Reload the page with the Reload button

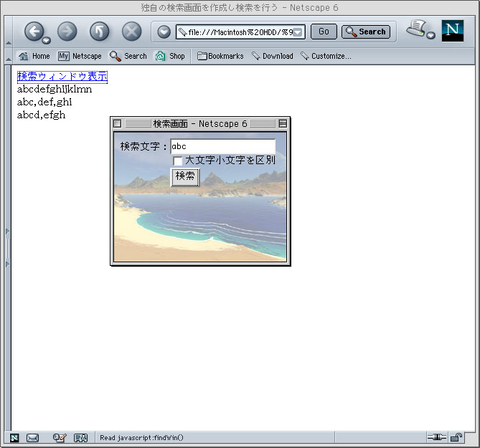pyautogui.click(x=100, y=32)
